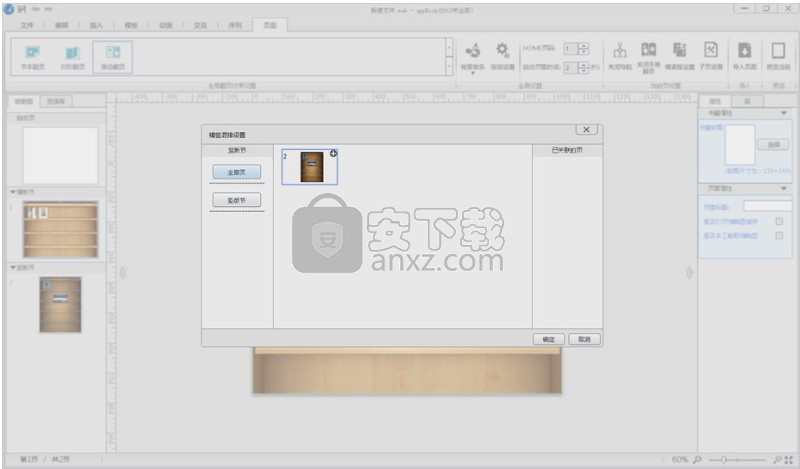Confirm the dialog with 确定
Screen dimensions: 800x469
coord(548,339)
